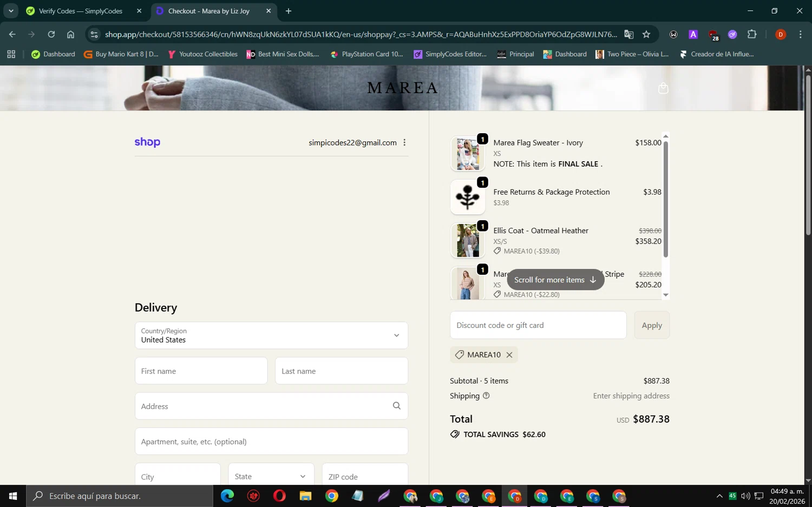Click the Last name field

[342, 371]
